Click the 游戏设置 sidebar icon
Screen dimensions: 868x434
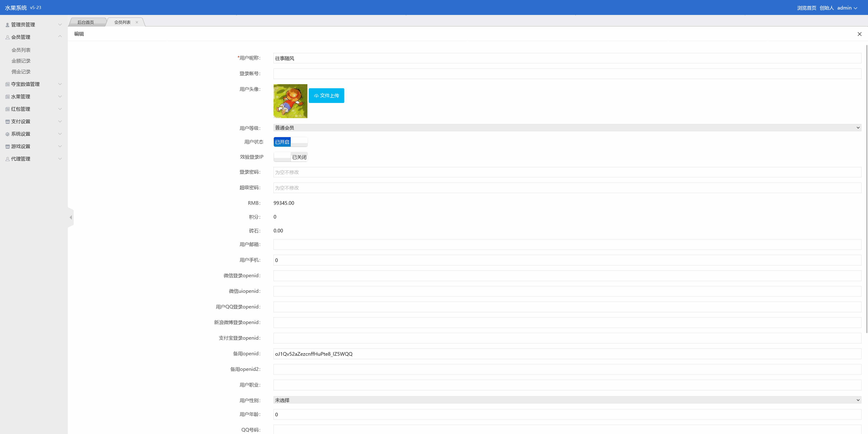tap(7, 147)
